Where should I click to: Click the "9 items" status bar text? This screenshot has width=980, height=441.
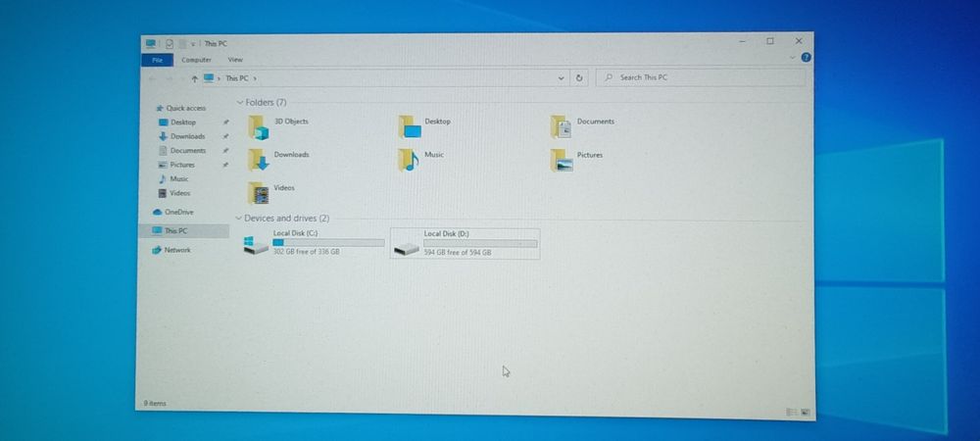155,404
